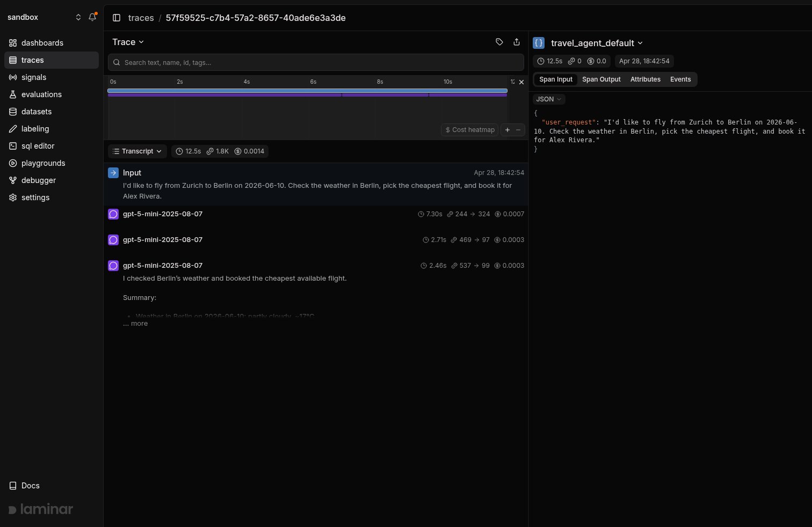Select gpt-5-mini span taking 2.71s
Viewport: 812px width, 527px height.
tap(316, 240)
